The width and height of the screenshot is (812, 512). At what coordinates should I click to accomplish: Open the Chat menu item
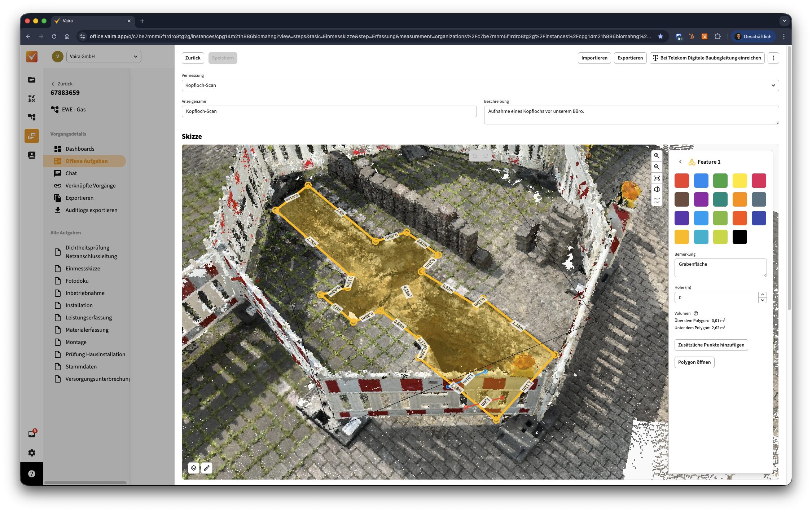pyautogui.click(x=71, y=173)
